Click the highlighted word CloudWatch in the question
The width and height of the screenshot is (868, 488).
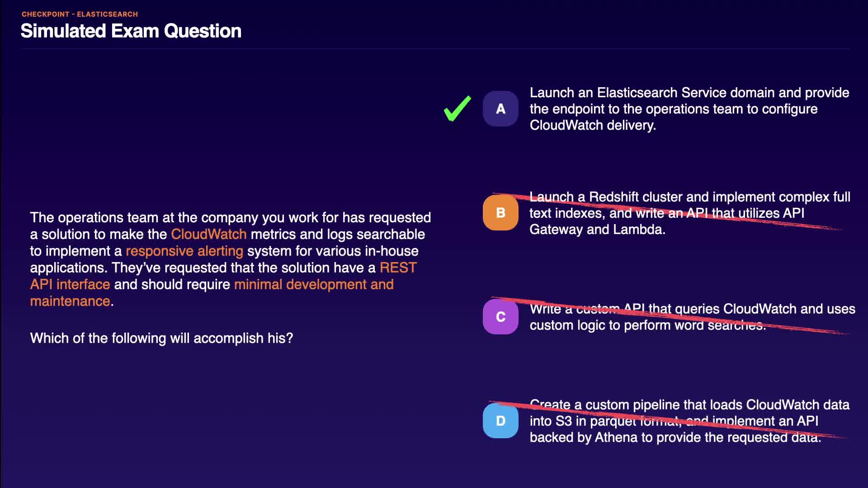click(x=208, y=235)
